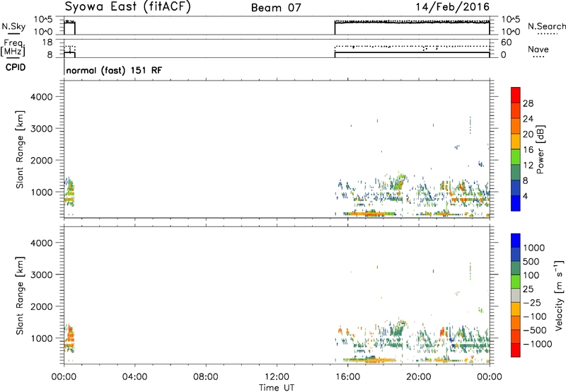
Task: Click the "12:00" time tick label
Action: [277, 377]
